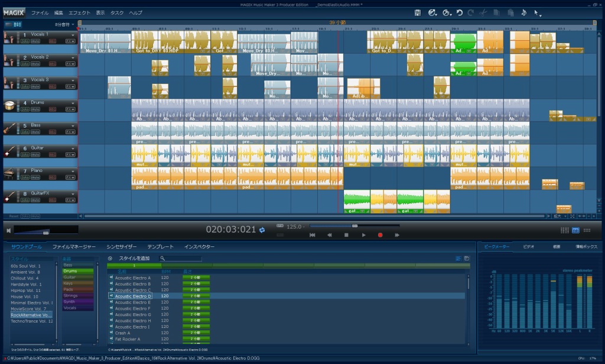Stop playback with the stop button
This screenshot has height=364, width=605.
coord(346,235)
